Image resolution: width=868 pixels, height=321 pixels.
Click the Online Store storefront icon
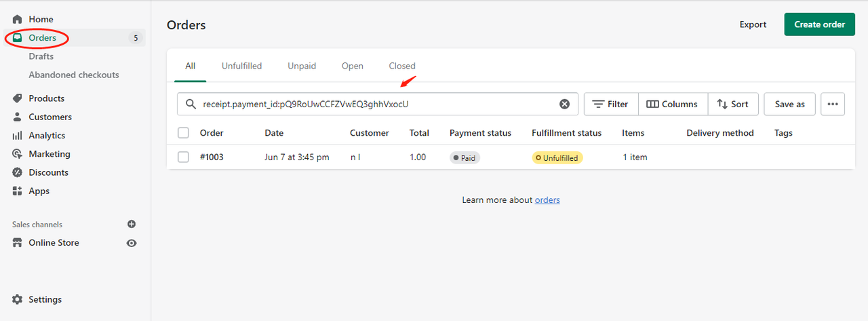pyautogui.click(x=18, y=243)
